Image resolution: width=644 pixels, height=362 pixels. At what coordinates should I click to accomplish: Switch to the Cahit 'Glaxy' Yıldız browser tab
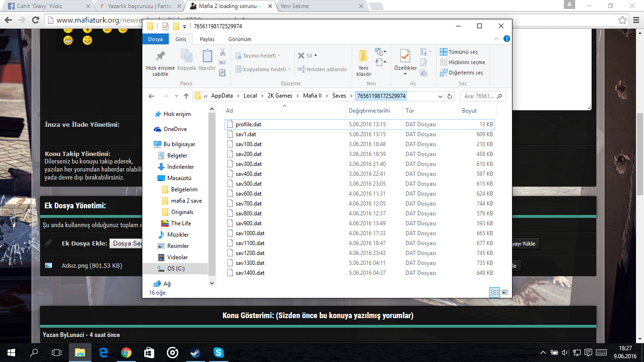pos(47,6)
